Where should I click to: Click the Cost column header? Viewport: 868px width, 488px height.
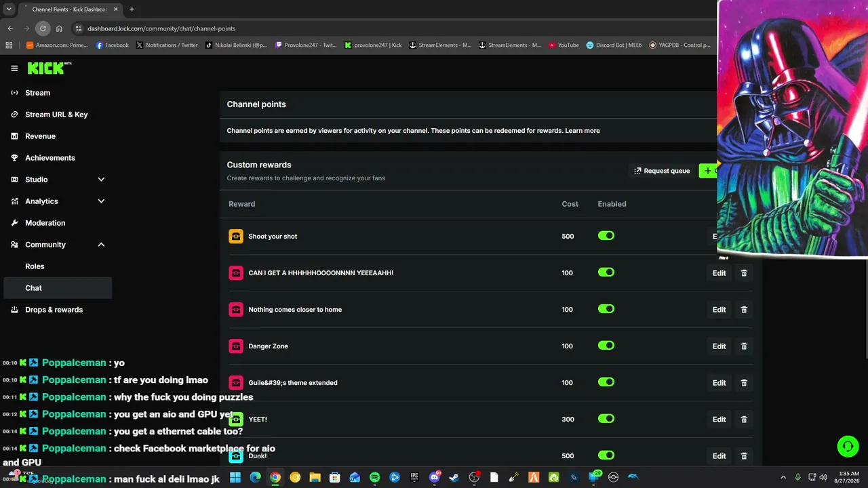point(570,204)
